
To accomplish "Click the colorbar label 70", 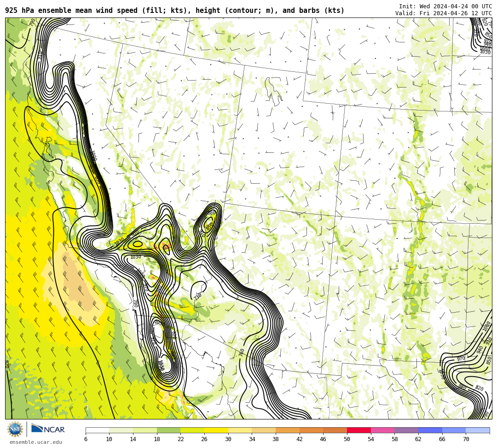I will coord(466,439).
